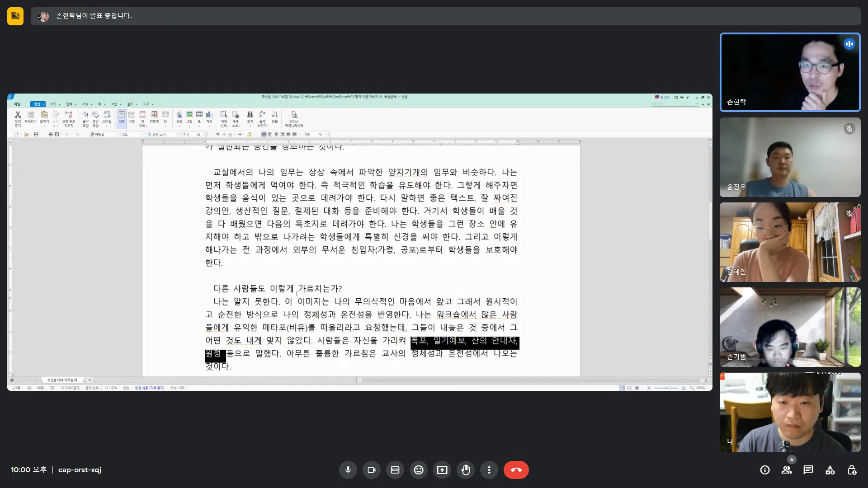Click the font color (가) swatch in toolbar
The image size is (868, 488).
pyautogui.click(x=250, y=134)
